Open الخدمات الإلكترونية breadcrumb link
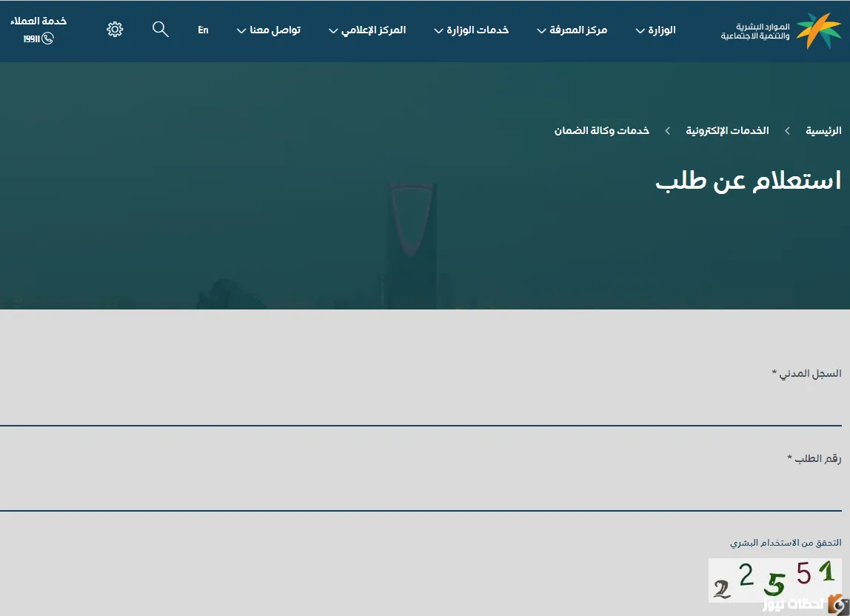The image size is (850, 616). (727, 131)
